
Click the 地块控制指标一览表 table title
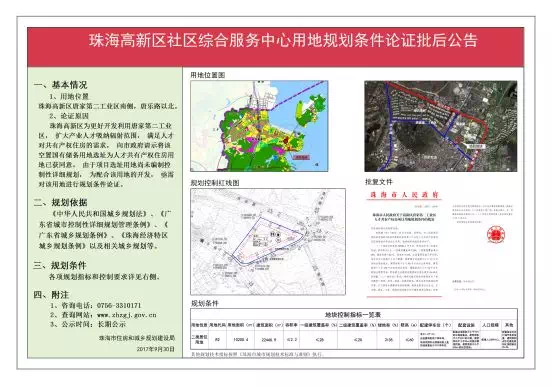(353, 314)
